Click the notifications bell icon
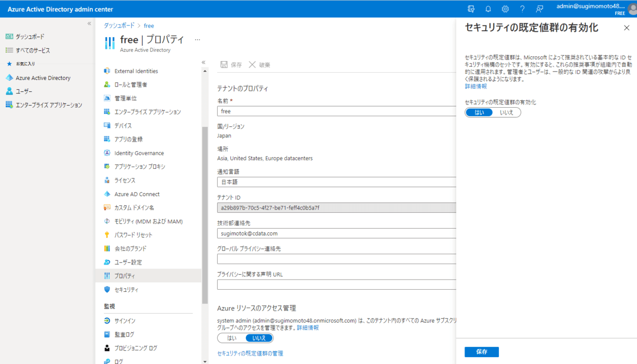The image size is (637, 364). click(488, 9)
